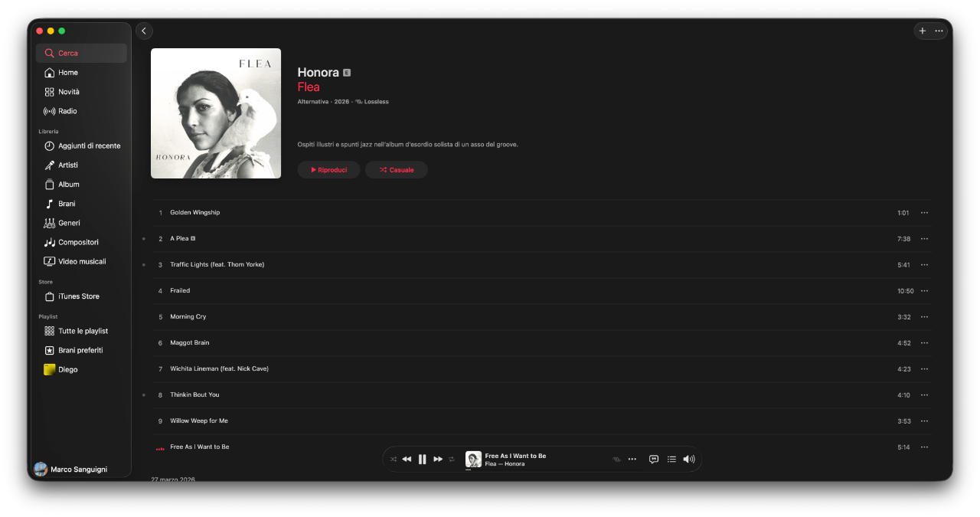Click the Riproduci button

pyautogui.click(x=328, y=170)
